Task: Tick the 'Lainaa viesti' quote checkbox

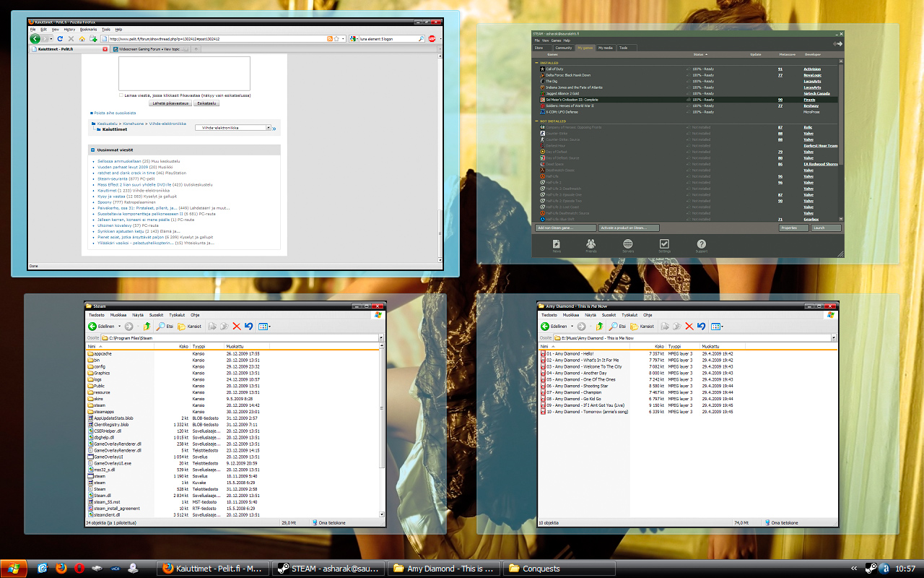Action: tap(121, 95)
